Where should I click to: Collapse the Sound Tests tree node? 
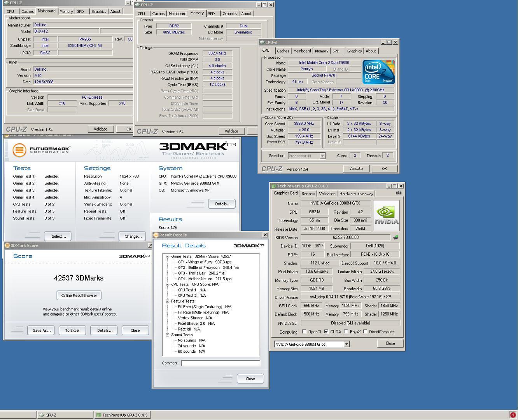tap(168, 335)
